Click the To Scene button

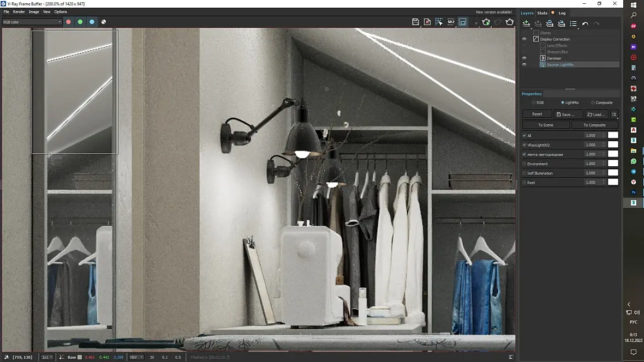click(x=546, y=125)
